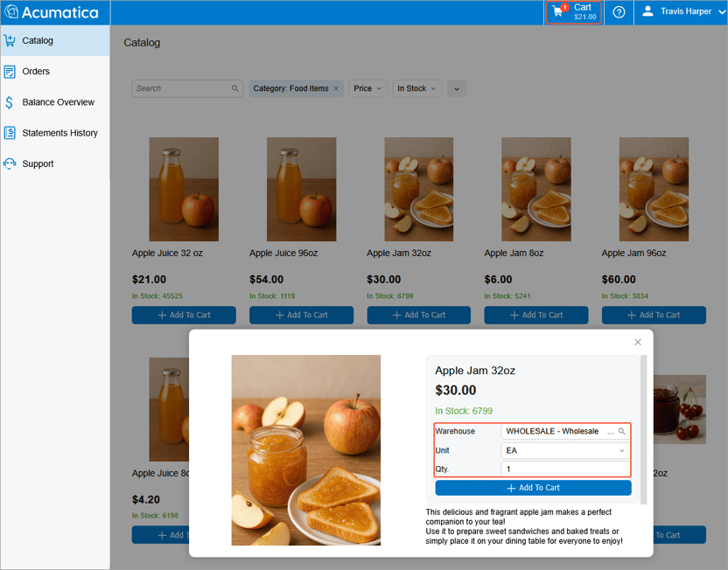Open the Warehouse lookup magnifier in the popup
Screen dimensions: 728x570
tap(621, 431)
